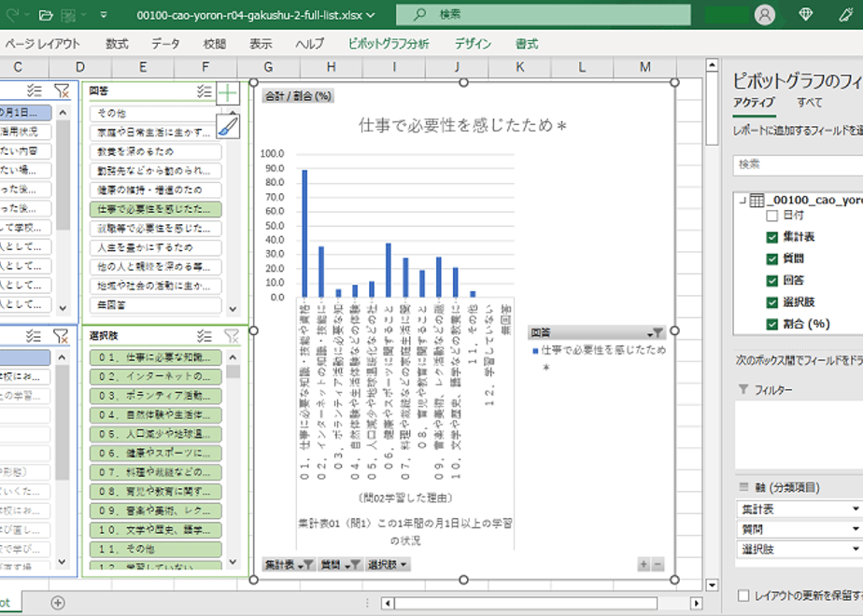Select 無回答 in the 回答 slicer
This screenshot has width=863, height=616.
[x=156, y=304]
